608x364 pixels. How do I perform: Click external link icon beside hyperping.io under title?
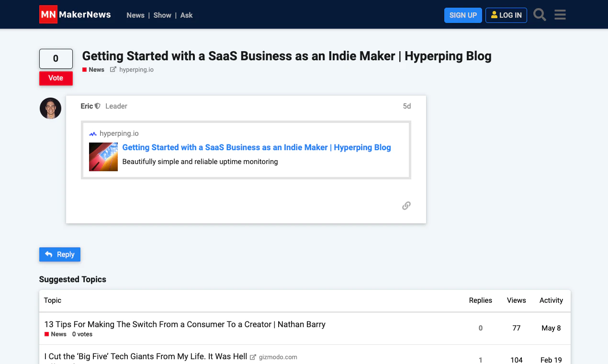[x=113, y=69]
